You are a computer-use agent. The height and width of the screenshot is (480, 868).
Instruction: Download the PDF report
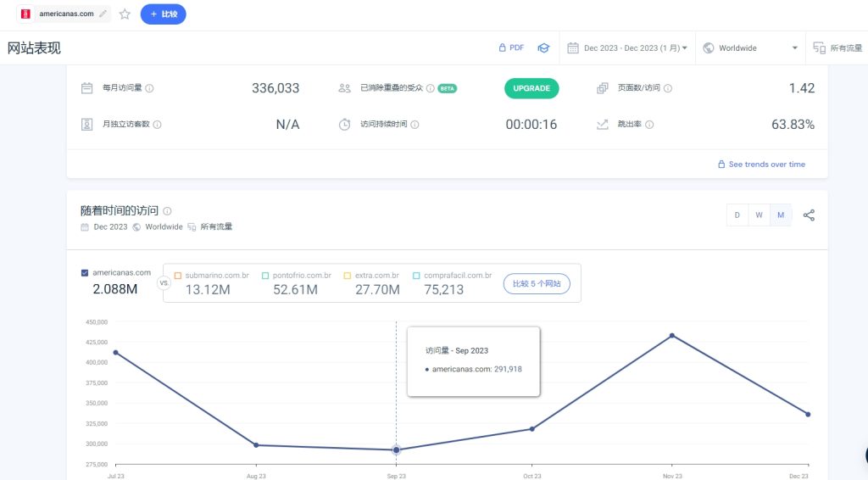point(511,47)
